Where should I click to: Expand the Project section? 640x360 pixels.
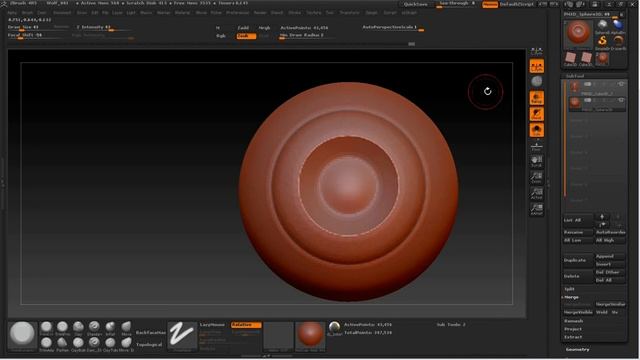(572, 329)
